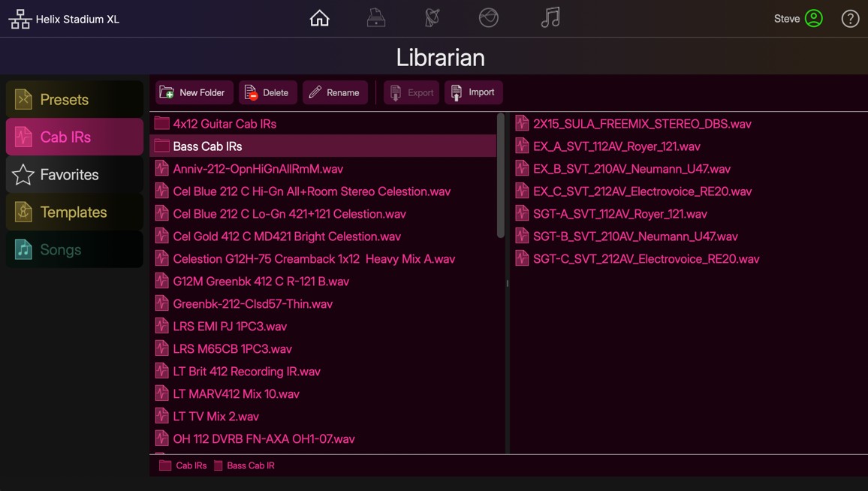The height and width of the screenshot is (491, 868).
Task: Open the 4x12 Guitar Cab IRs folder
Action: [225, 123]
